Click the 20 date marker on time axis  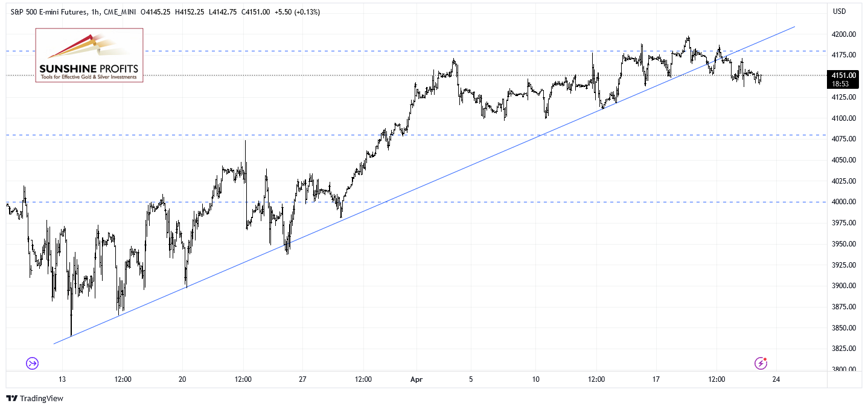click(x=182, y=379)
